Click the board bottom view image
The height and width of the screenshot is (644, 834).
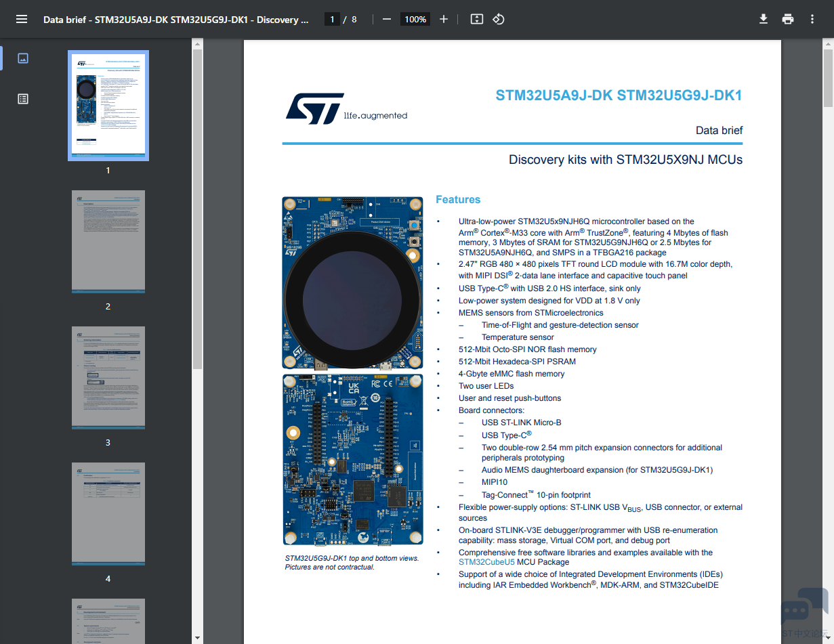(352, 459)
